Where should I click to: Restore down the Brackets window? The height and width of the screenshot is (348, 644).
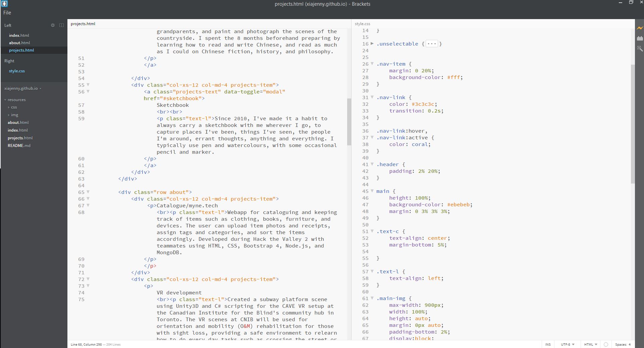point(631,2)
